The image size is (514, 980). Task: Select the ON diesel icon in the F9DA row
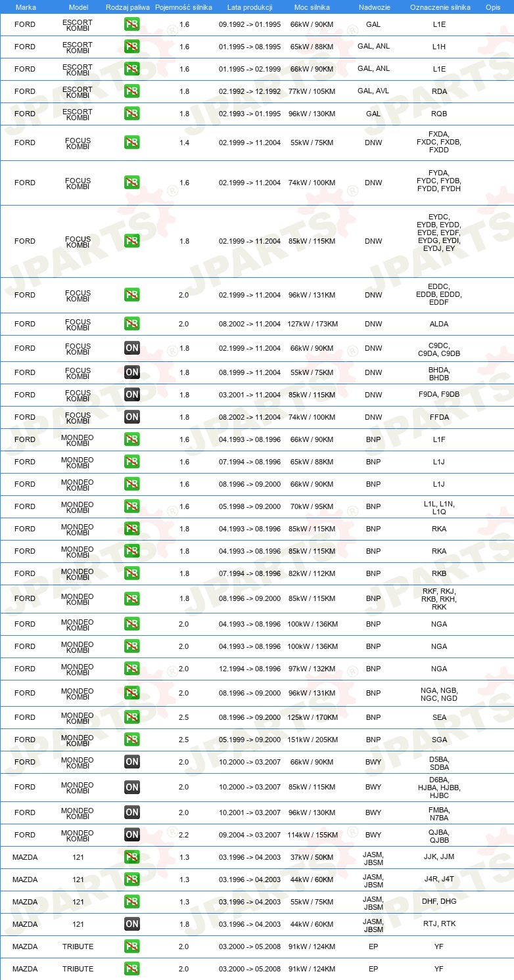click(x=132, y=395)
